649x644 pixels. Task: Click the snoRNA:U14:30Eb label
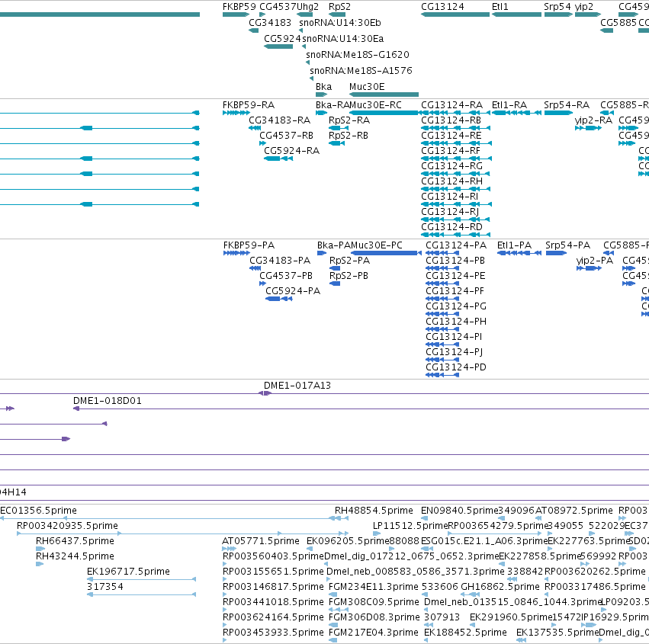(x=340, y=23)
